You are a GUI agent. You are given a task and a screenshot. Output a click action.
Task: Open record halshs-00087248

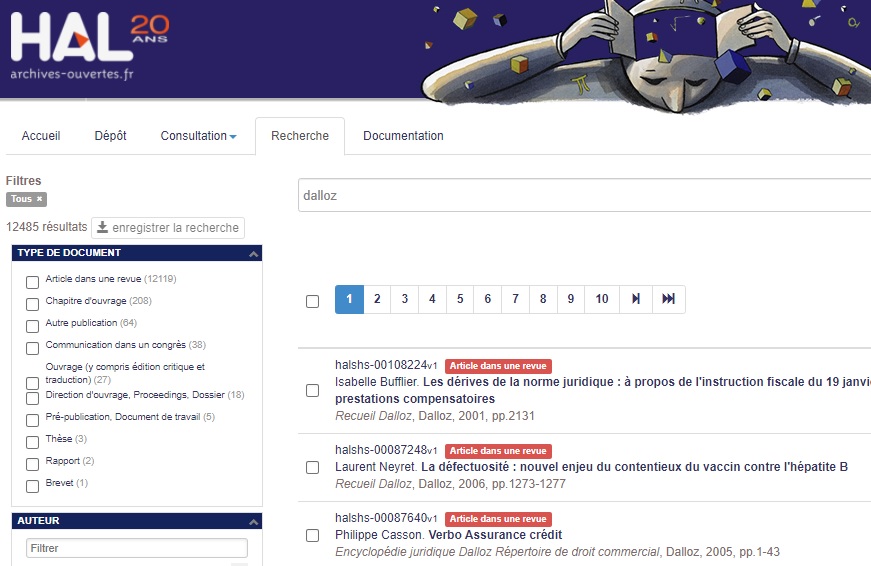pyautogui.click(x=386, y=450)
